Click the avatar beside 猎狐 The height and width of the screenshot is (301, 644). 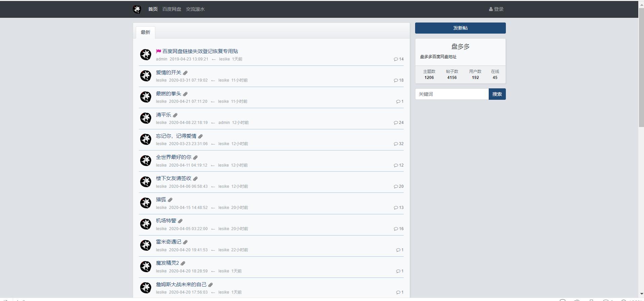click(146, 203)
